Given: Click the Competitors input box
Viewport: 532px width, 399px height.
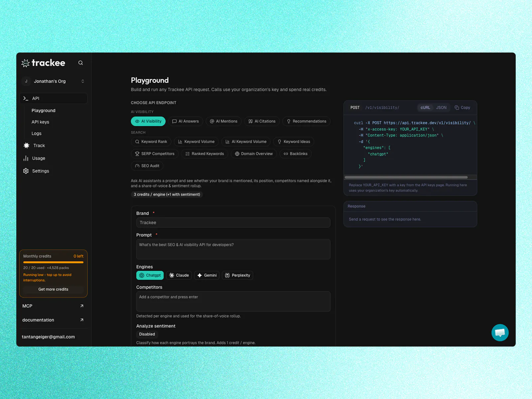Looking at the screenshot, I should click(233, 302).
